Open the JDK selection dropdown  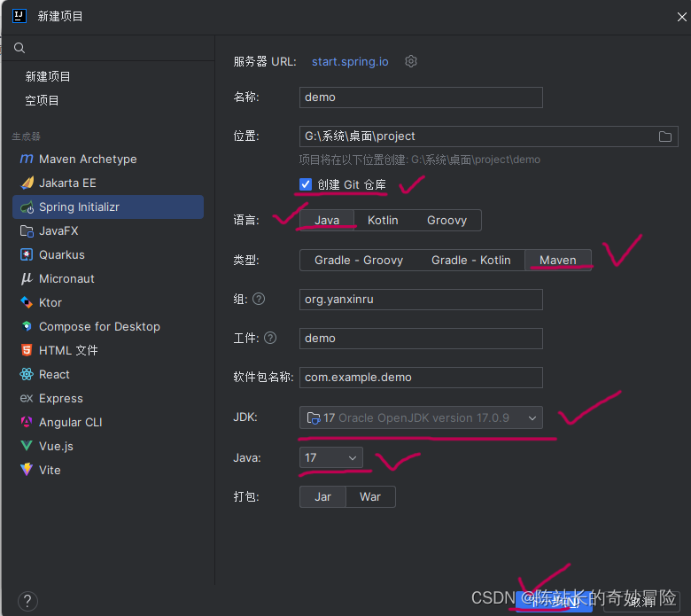click(421, 417)
